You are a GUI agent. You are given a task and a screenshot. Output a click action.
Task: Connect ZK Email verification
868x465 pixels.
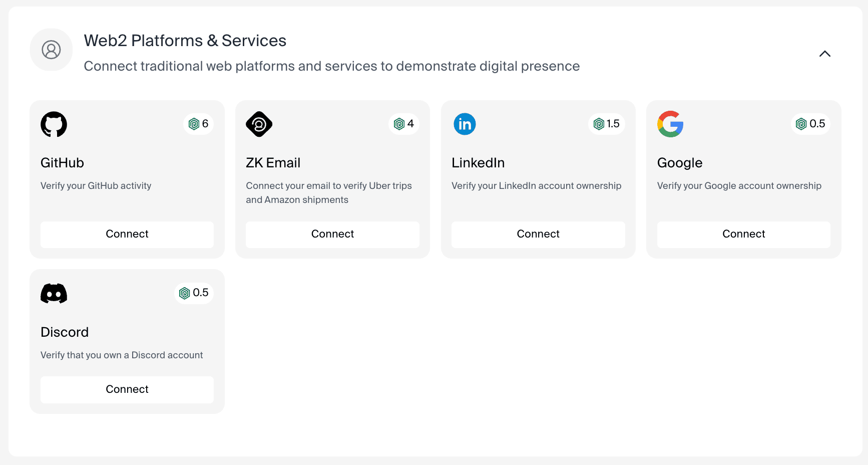[x=332, y=234]
